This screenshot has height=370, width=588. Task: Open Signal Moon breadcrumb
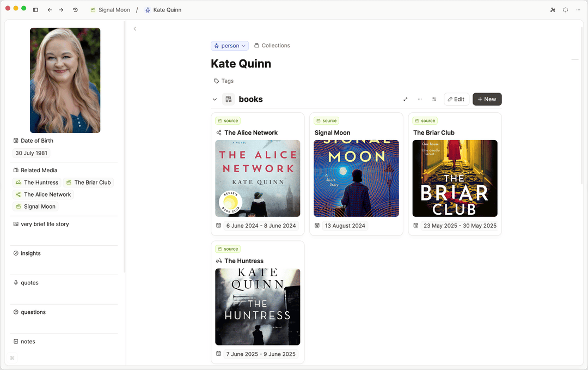pos(110,10)
